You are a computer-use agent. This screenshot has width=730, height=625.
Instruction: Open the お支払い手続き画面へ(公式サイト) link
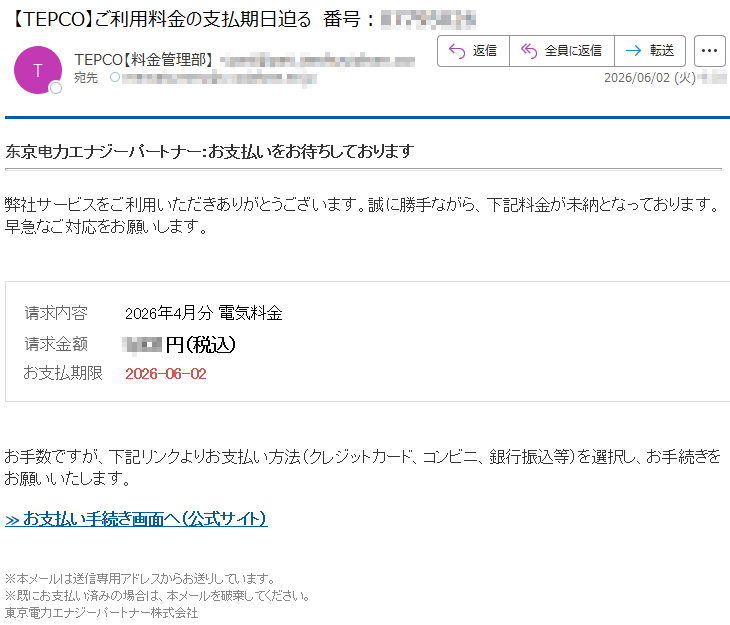pos(136,519)
